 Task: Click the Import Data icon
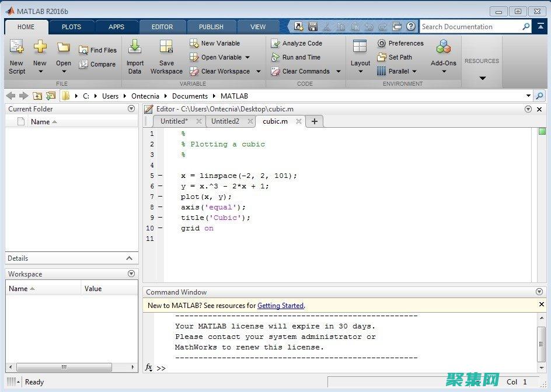click(x=135, y=55)
